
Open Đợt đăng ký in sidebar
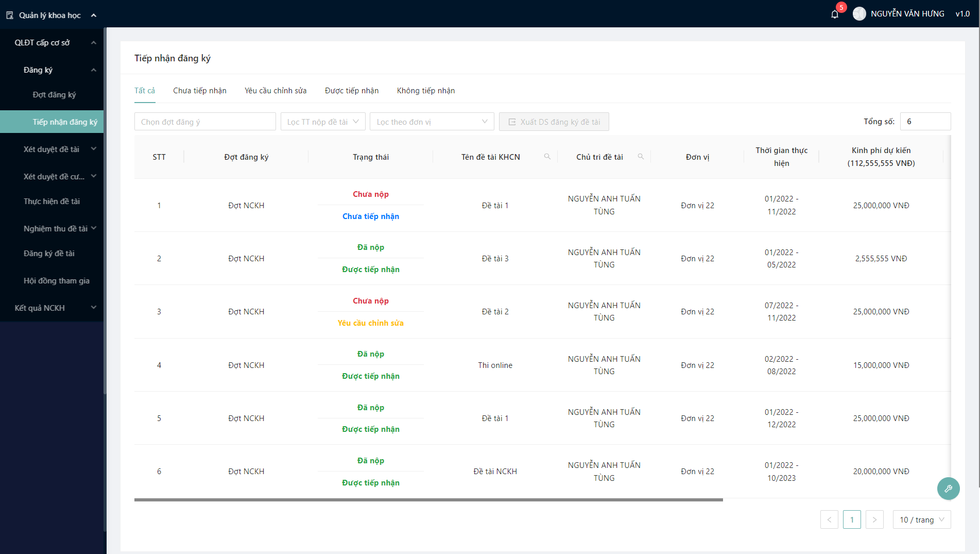54,95
